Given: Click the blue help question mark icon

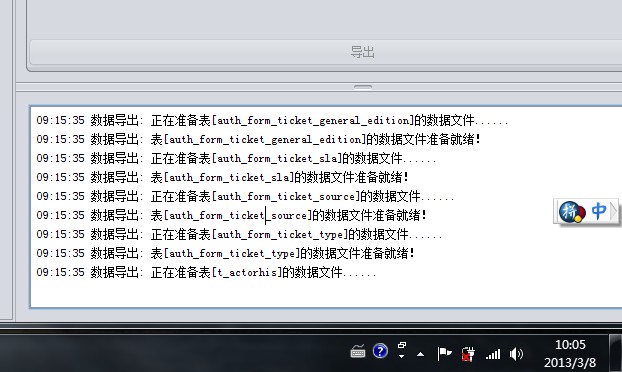Looking at the screenshot, I should pos(380,351).
